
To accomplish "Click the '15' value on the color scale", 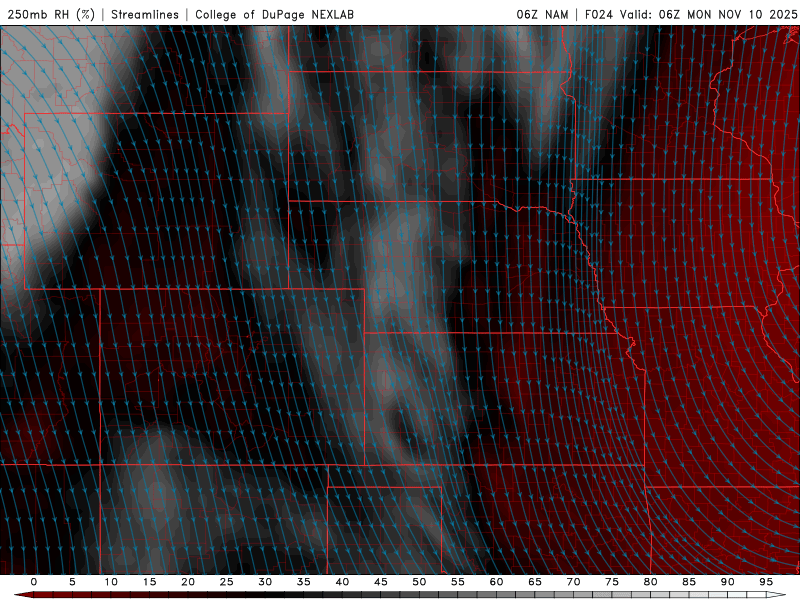I will point(149,582).
